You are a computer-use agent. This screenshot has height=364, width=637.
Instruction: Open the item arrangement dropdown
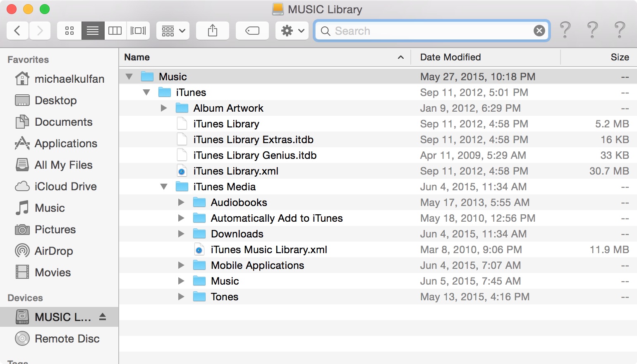[173, 31]
